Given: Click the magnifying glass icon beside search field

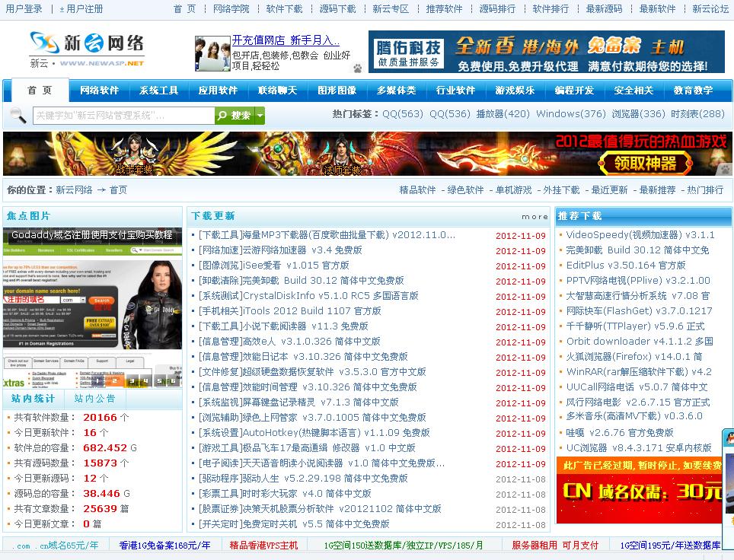Looking at the screenshot, I should tap(18, 116).
